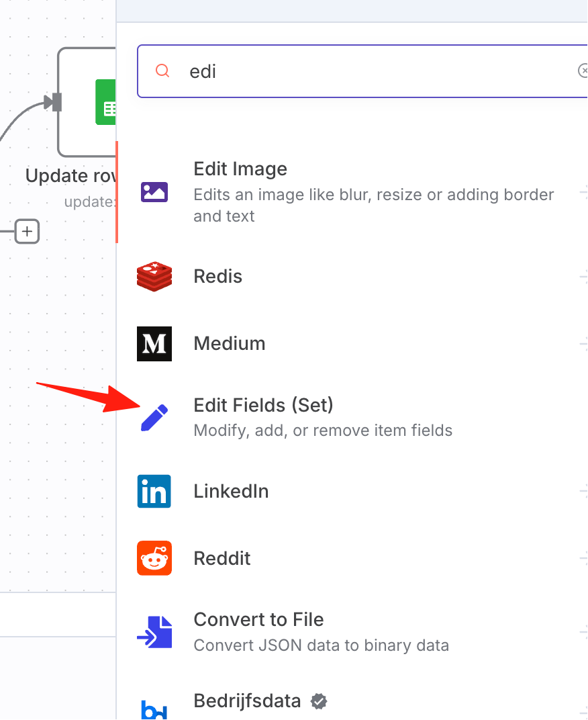Select the Bedrijfsdata logo icon
Screen dimensions: 588x720
coord(154,710)
